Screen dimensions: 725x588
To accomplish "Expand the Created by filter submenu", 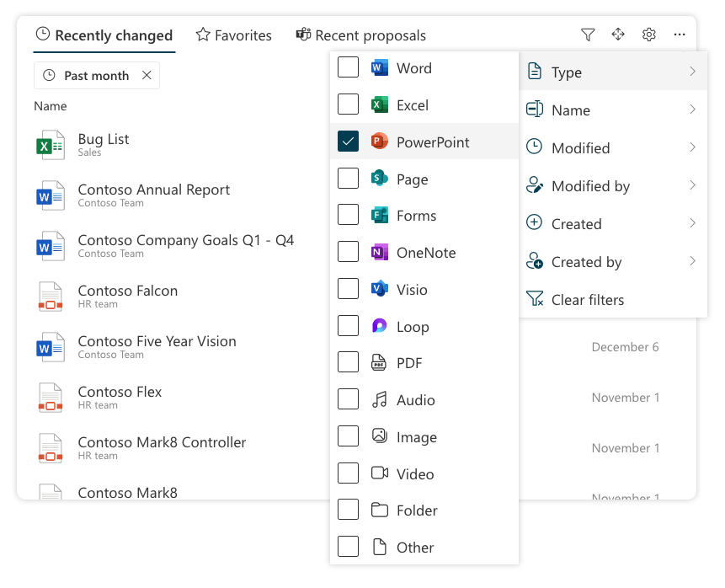I will tap(612, 262).
